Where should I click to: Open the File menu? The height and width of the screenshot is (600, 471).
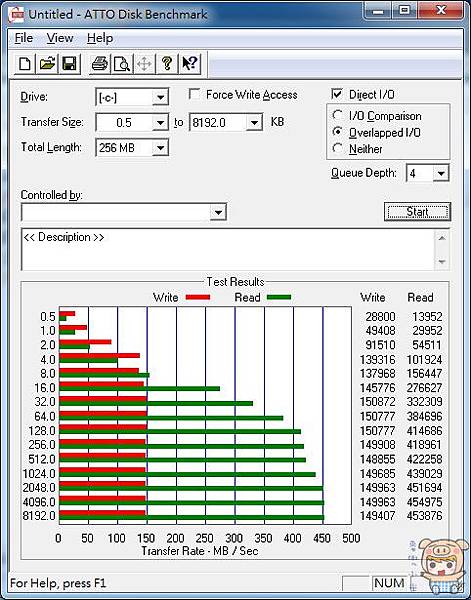coord(24,38)
